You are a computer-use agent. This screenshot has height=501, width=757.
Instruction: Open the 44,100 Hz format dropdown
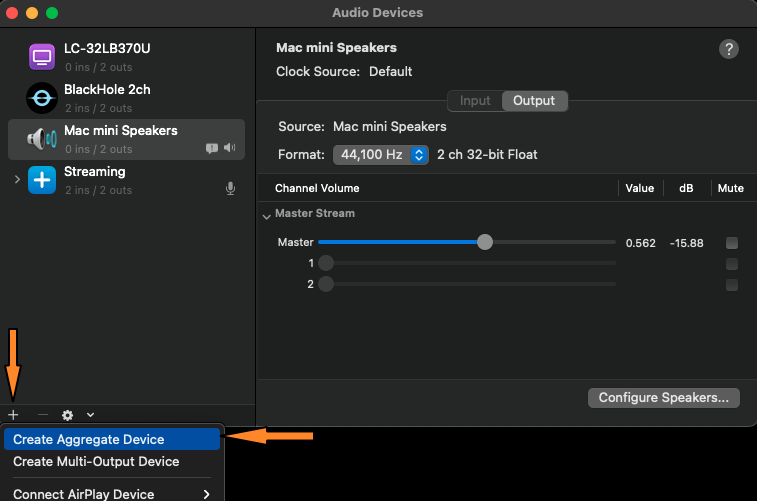tap(380, 155)
